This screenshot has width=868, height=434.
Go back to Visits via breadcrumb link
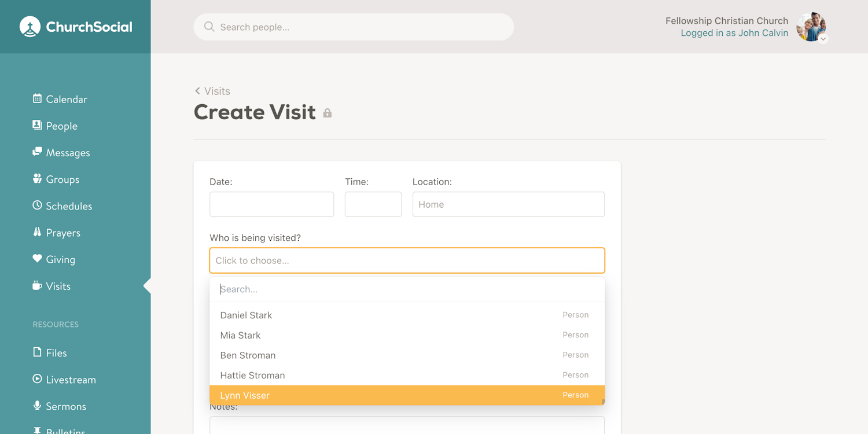(213, 91)
